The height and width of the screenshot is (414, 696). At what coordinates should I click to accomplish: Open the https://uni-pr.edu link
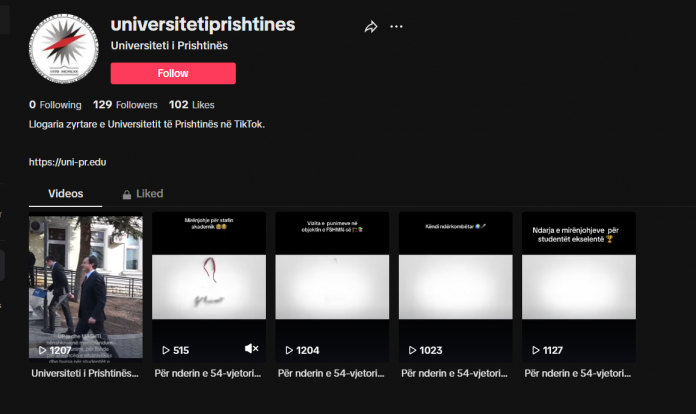coord(67,162)
